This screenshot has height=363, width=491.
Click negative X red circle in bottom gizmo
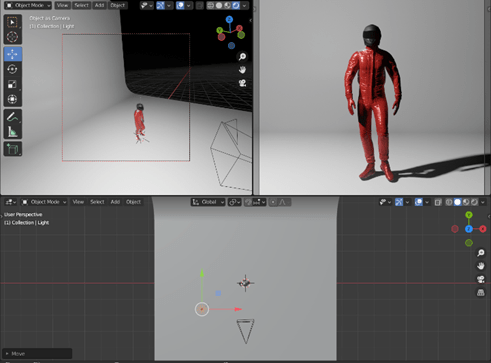pyautogui.click(x=455, y=229)
